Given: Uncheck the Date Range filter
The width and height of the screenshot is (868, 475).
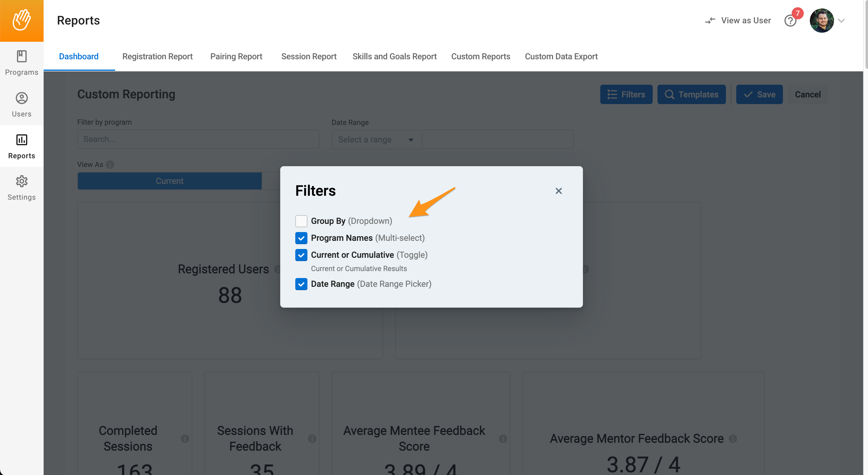Looking at the screenshot, I should tap(301, 284).
